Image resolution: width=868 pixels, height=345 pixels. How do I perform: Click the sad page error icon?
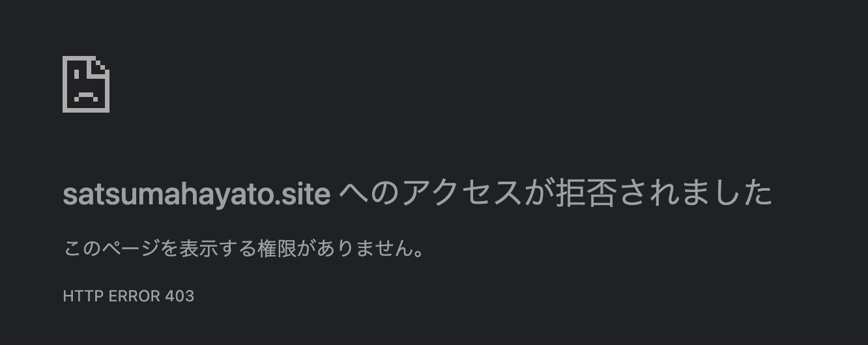86,84
